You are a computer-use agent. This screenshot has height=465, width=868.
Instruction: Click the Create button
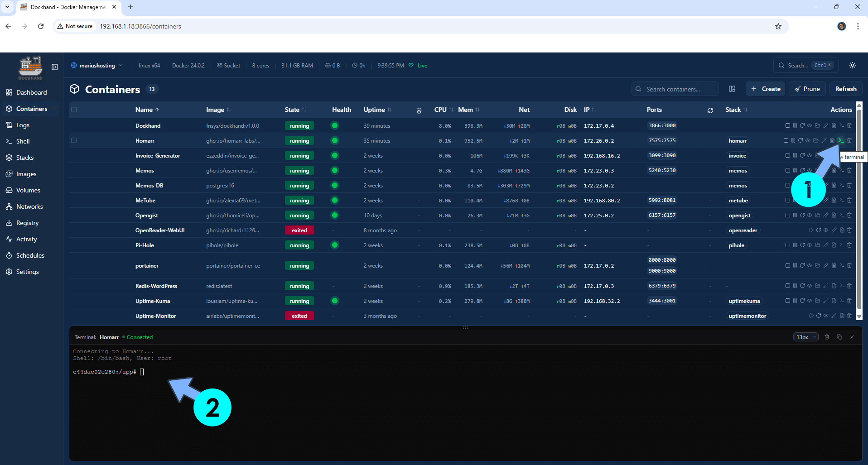pyautogui.click(x=765, y=89)
